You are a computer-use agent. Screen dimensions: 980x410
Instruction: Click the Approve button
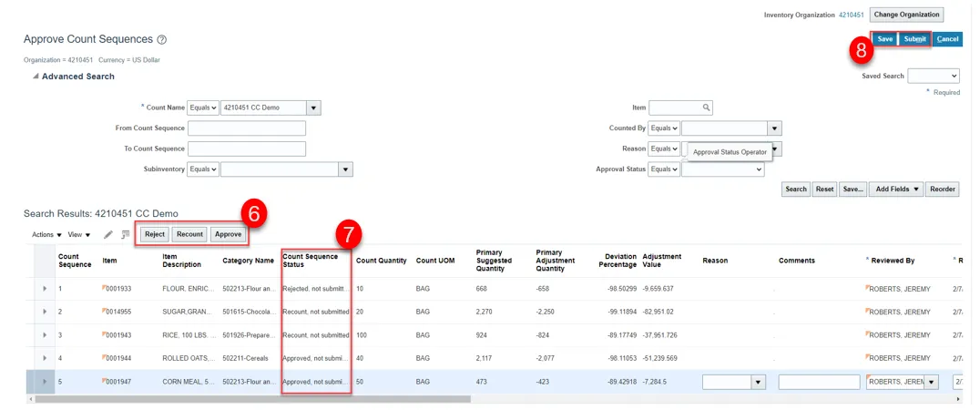click(x=229, y=234)
